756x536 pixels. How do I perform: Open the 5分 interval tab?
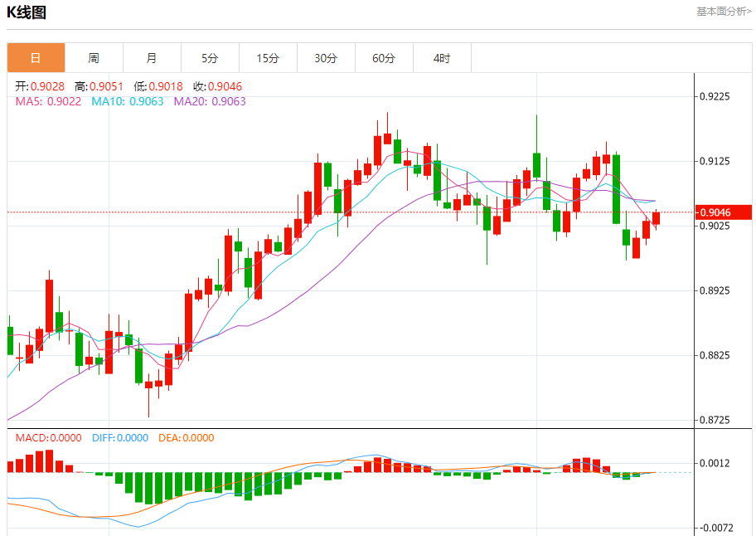pyautogui.click(x=210, y=58)
